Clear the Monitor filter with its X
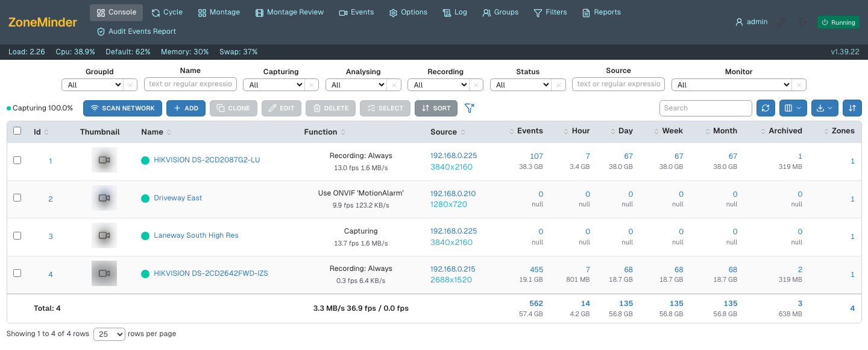Viewport: 868px width, 350px height. click(799, 85)
